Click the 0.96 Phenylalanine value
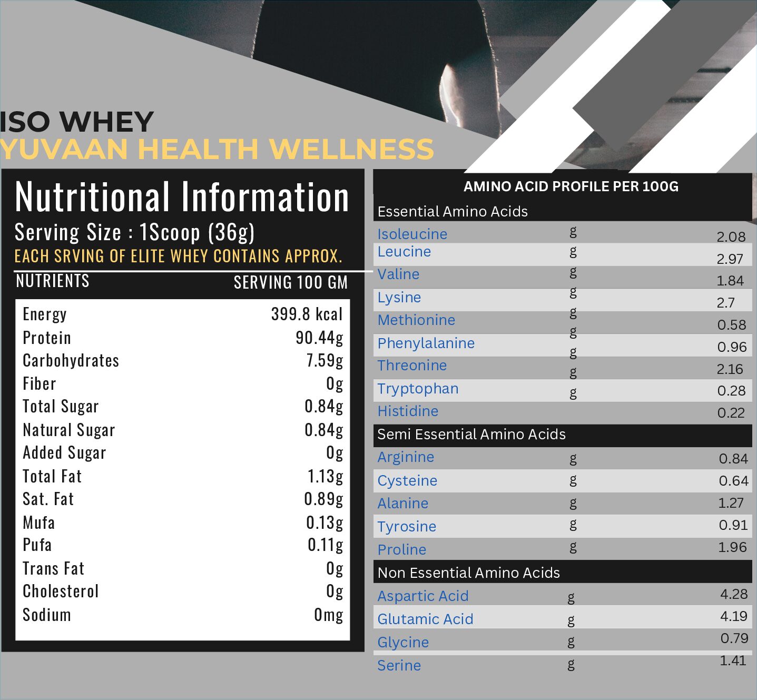757x700 pixels. pyautogui.click(x=732, y=347)
